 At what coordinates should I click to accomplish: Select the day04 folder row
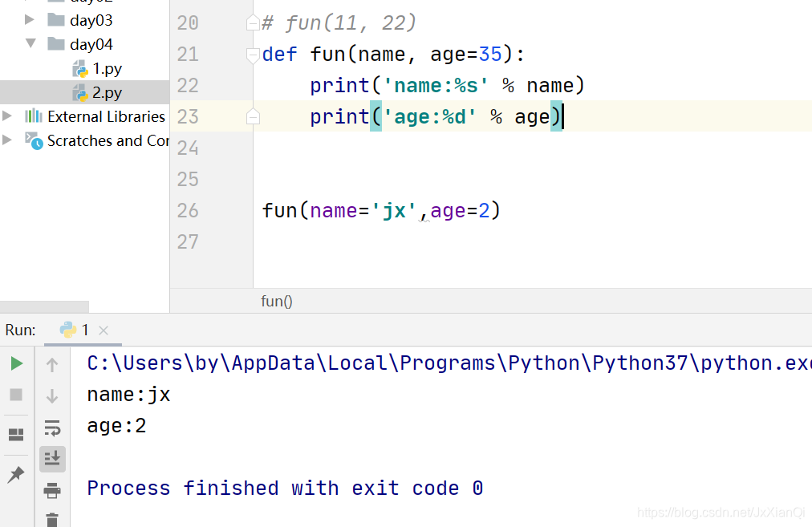point(85,44)
